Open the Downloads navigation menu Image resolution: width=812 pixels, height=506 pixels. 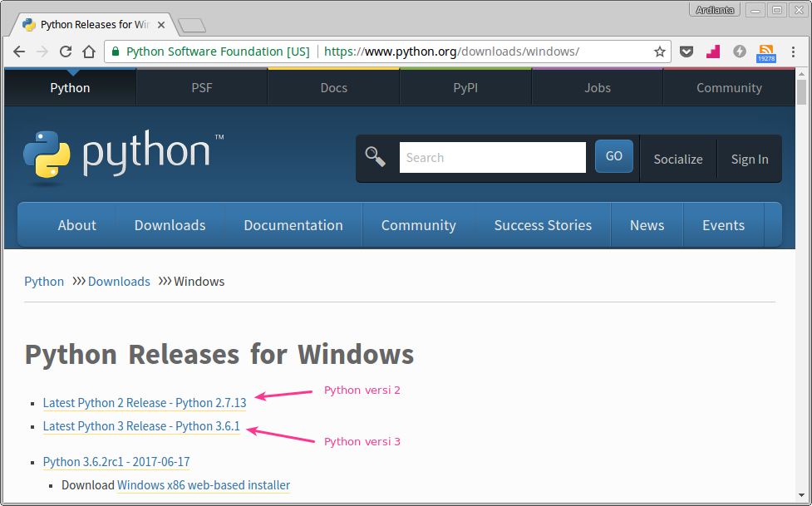pyautogui.click(x=170, y=224)
